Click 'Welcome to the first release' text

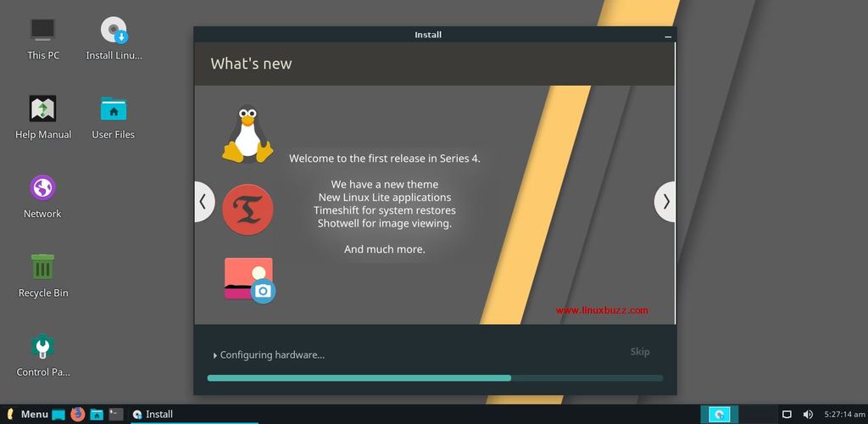pos(385,159)
